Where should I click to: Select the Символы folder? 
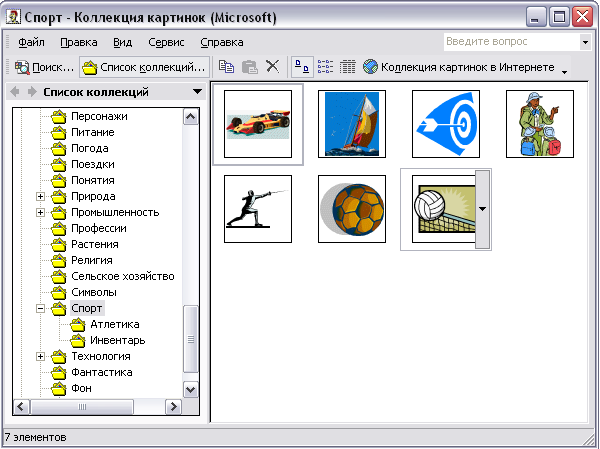point(94,292)
